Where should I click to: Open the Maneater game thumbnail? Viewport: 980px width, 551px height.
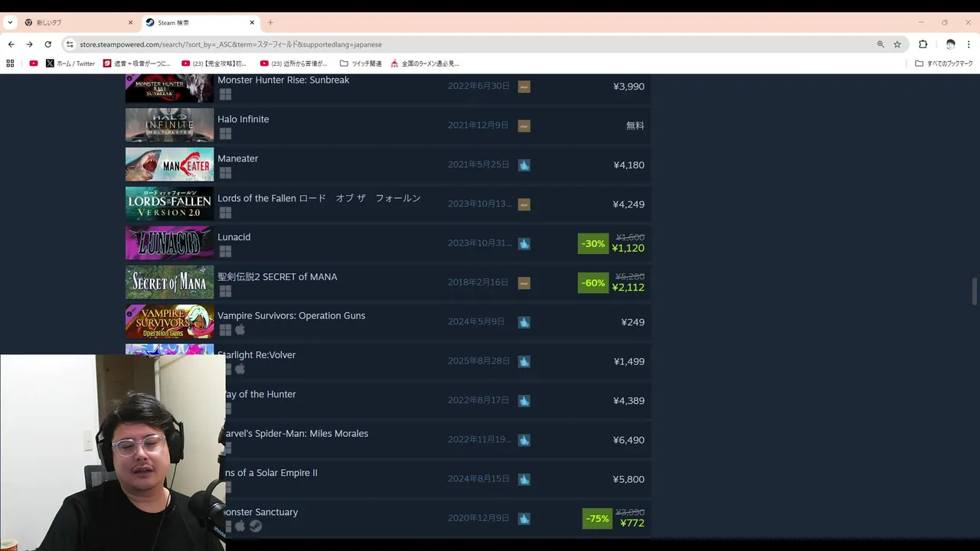coord(169,165)
